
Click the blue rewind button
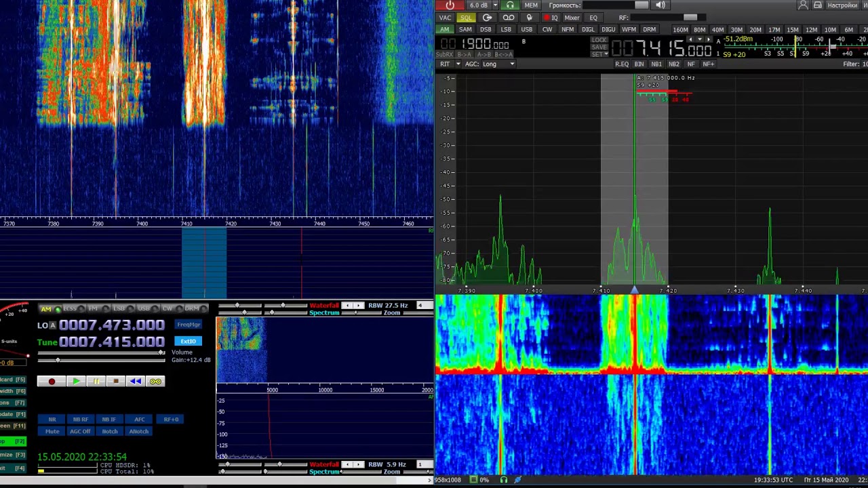(x=136, y=382)
